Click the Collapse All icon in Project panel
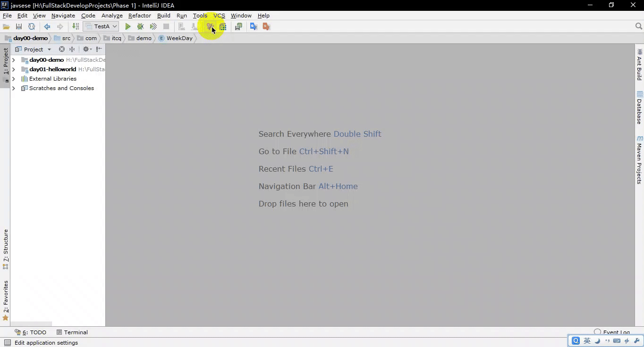The width and height of the screenshot is (644, 347). pyautogui.click(x=72, y=49)
